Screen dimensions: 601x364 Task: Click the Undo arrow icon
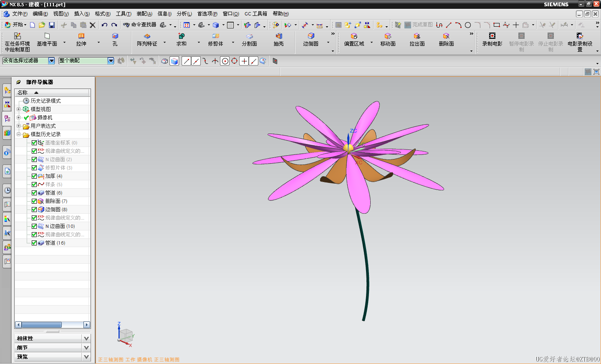[104, 25]
